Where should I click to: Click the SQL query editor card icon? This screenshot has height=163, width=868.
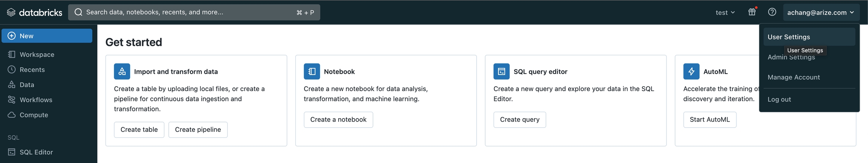(x=501, y=72)
